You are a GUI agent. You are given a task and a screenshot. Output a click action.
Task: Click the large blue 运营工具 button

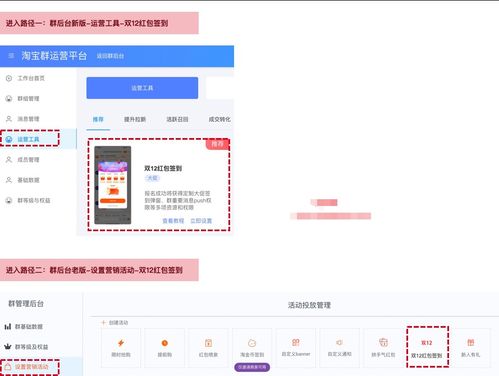(x=142, y=88)
